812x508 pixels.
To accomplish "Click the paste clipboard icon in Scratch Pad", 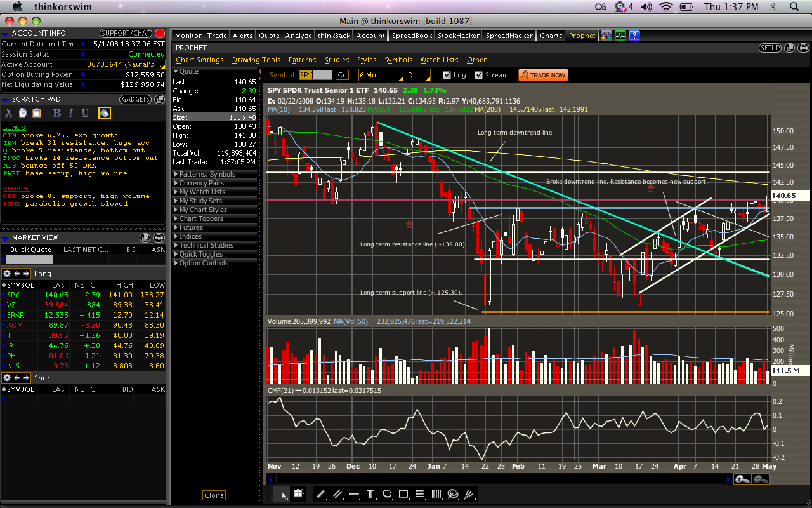I will pos(36,113).
